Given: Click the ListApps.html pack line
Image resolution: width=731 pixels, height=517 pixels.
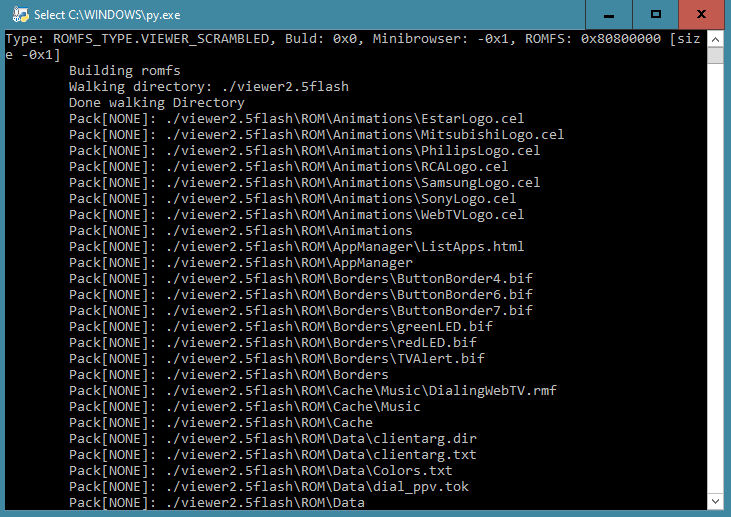Looking at the screenshot, I should (x=297, y=247).
